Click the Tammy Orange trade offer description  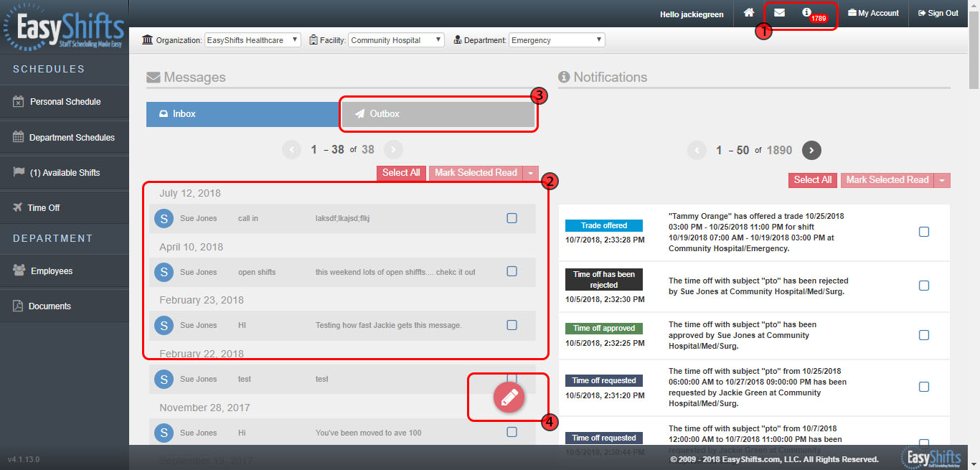757,232
